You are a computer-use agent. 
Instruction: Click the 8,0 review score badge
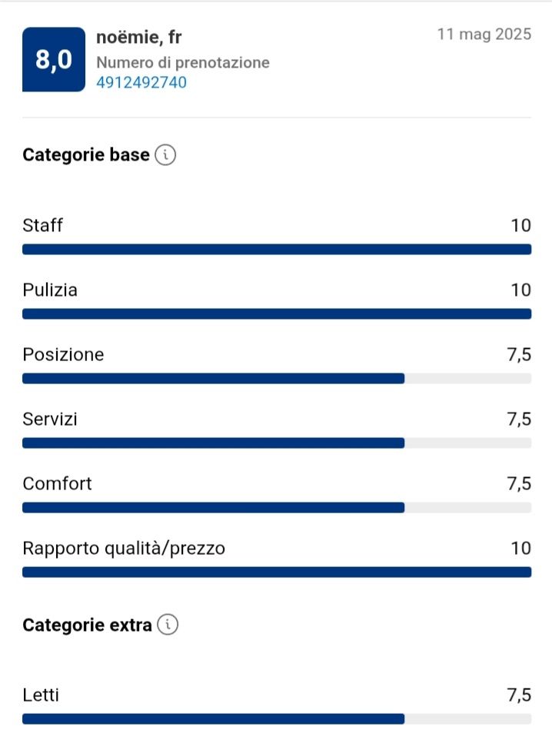(54, 60)
